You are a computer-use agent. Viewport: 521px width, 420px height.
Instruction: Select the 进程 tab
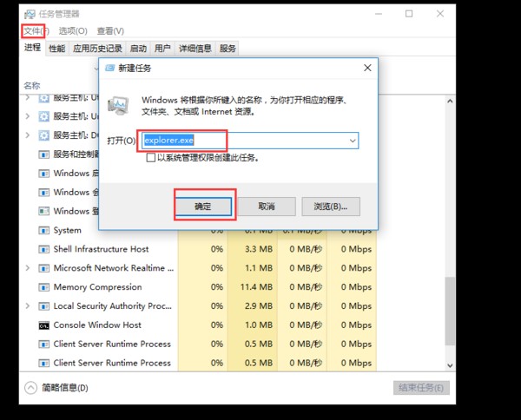tap(32, 48)
